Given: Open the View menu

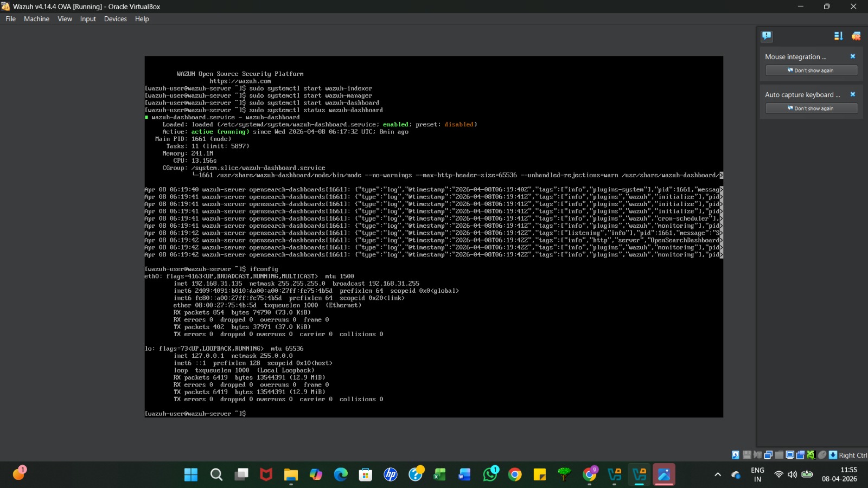Looking at the screenshot, I should 65,19.
